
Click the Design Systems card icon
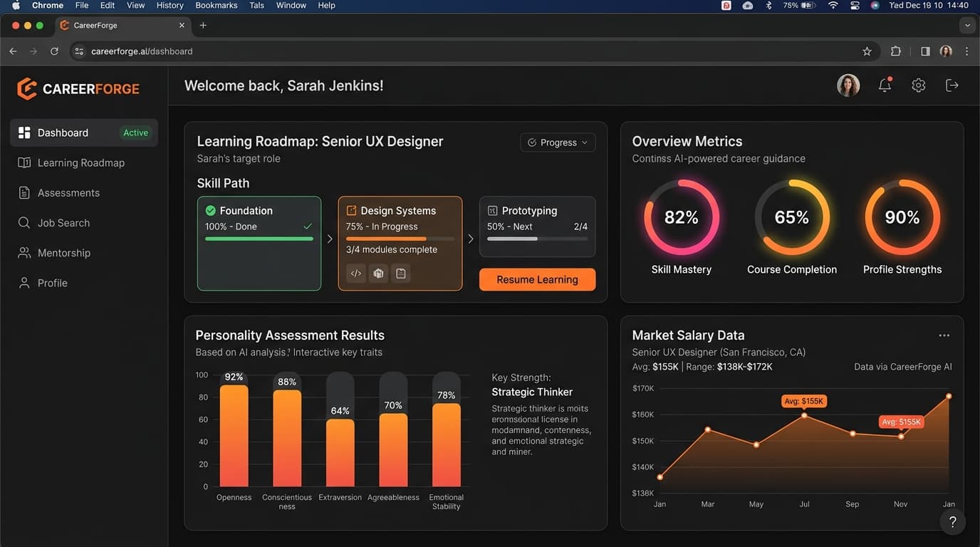click(x=351, y=211)
